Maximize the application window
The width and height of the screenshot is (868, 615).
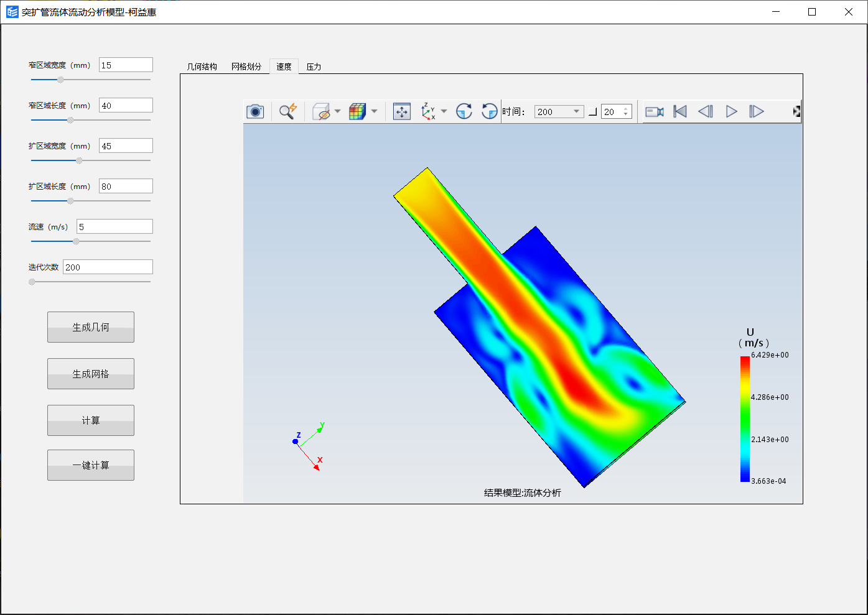click(x=812, y=12)
